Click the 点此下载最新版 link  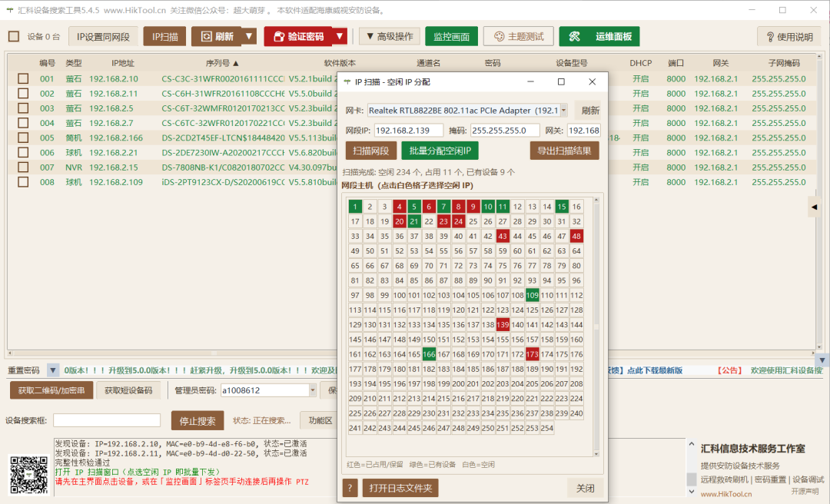[654, 370]
